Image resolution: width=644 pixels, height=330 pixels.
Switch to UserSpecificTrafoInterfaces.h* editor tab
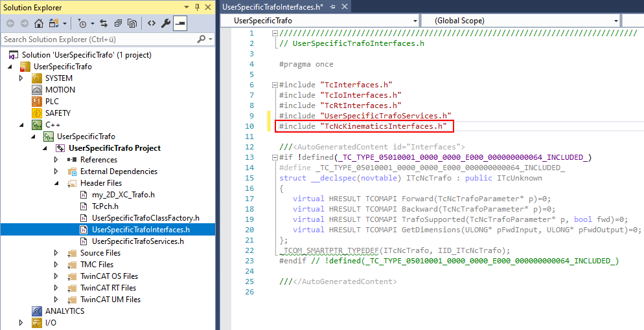tap(273, 7)
